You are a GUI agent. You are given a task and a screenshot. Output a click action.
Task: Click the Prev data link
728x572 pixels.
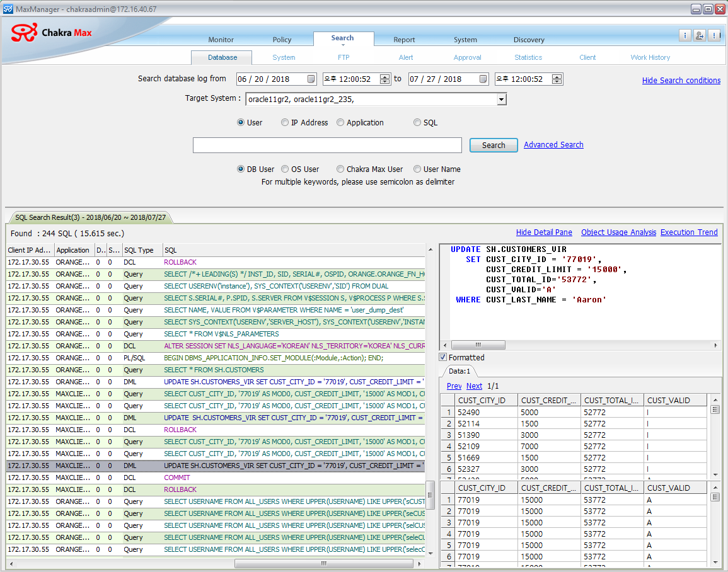click(454, 386)
